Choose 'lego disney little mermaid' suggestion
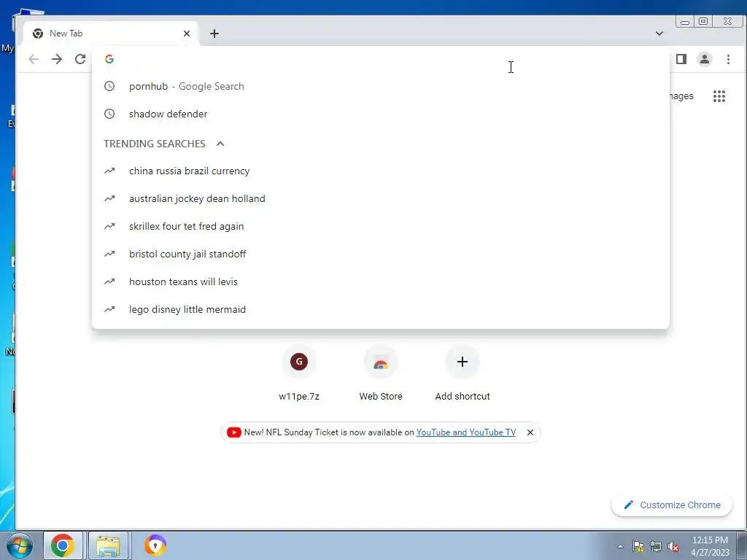 point(381,309)
